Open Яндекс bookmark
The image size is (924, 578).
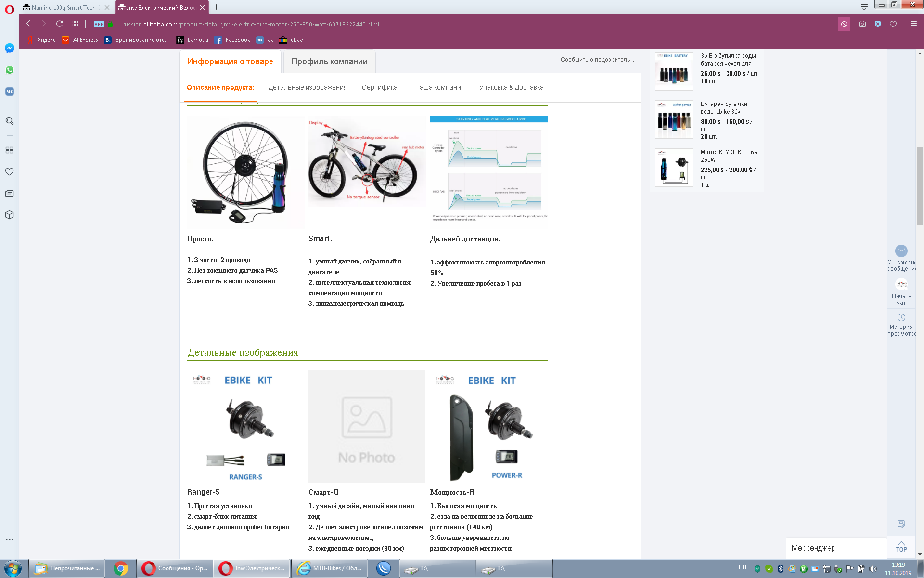(41, 40)
